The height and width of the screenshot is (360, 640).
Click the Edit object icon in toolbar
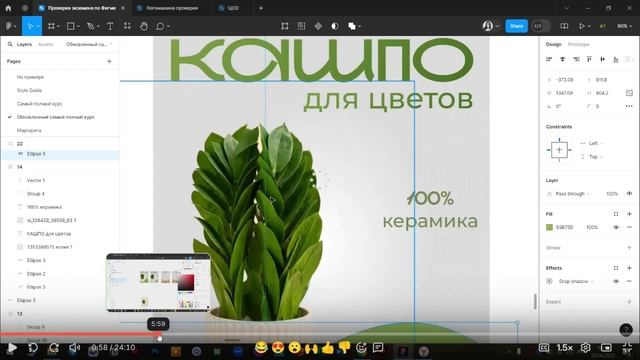(x=285, y=26)
